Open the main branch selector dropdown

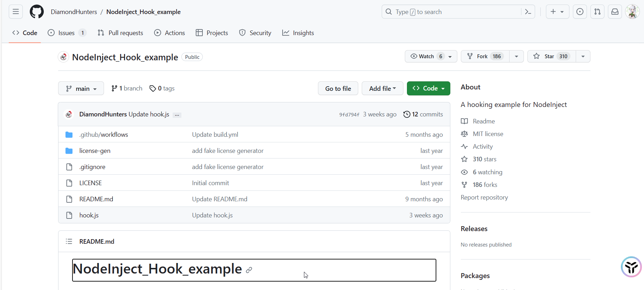tap(81, 88)
